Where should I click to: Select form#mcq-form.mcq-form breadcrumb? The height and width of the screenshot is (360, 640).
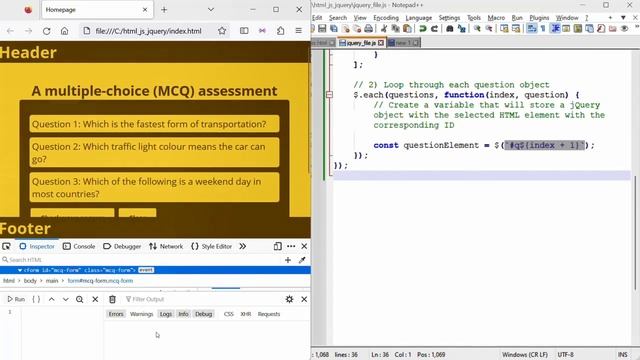tap(100, 281)
